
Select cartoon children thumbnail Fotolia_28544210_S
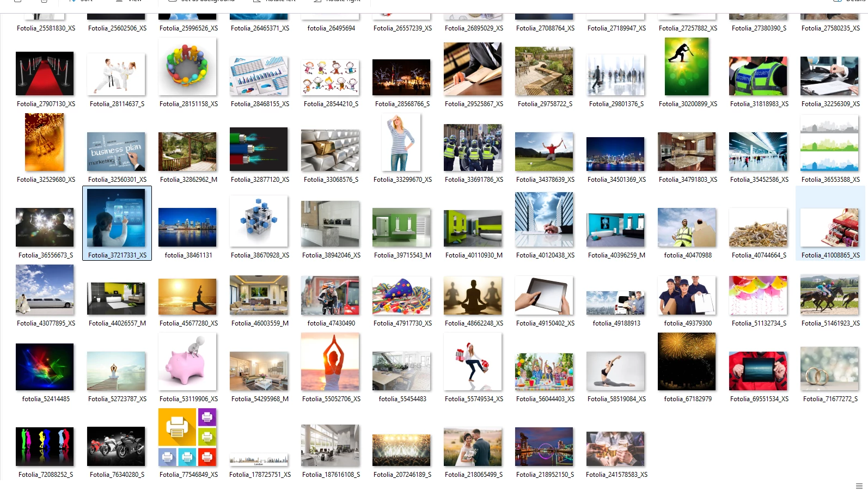tap(330, 76)
